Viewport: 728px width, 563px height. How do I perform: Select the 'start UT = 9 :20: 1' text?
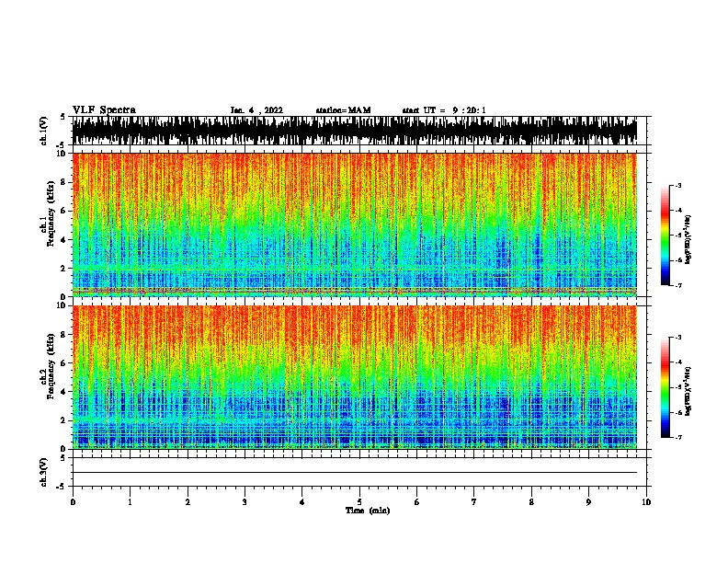pyautogui.click(x=444, y=110)
